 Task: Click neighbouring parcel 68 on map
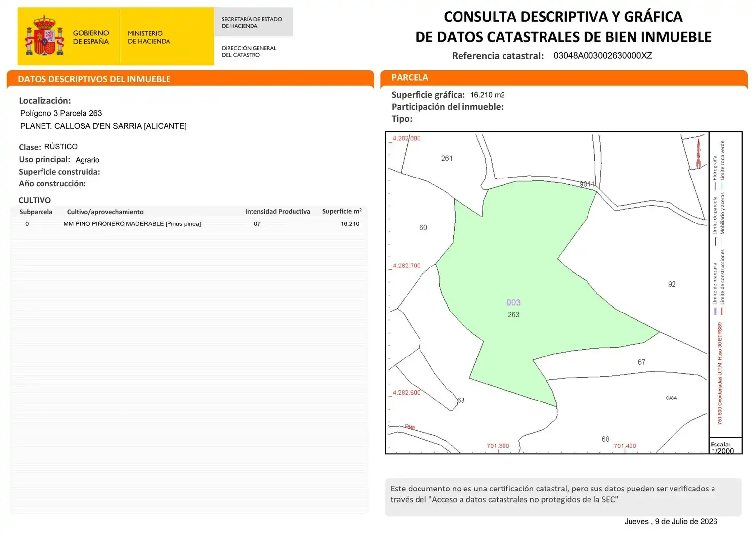[605, 439]
